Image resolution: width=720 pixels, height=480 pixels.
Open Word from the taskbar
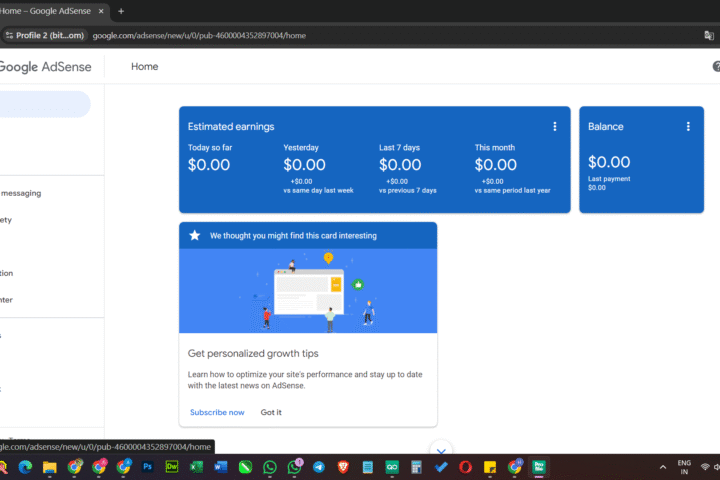click(x=220, y=467)
